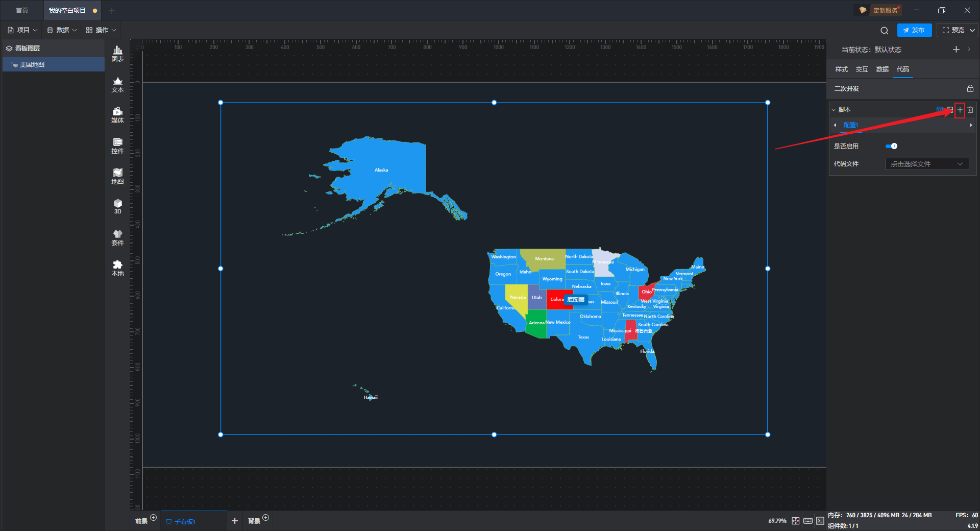This screenshot has height=531, width=980.
Task: Open the 预览 preview options arrow
Action: click(x=972, y=30)
